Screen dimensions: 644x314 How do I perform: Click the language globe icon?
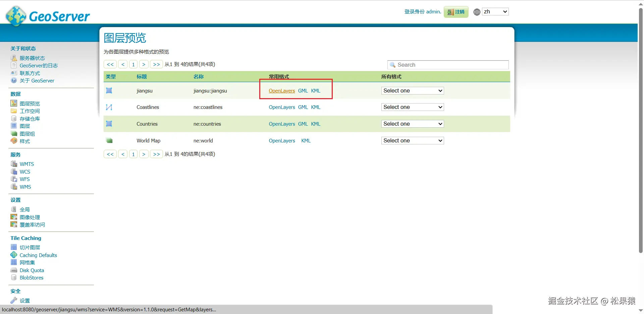pyautogui.click(x=477, y=12)
